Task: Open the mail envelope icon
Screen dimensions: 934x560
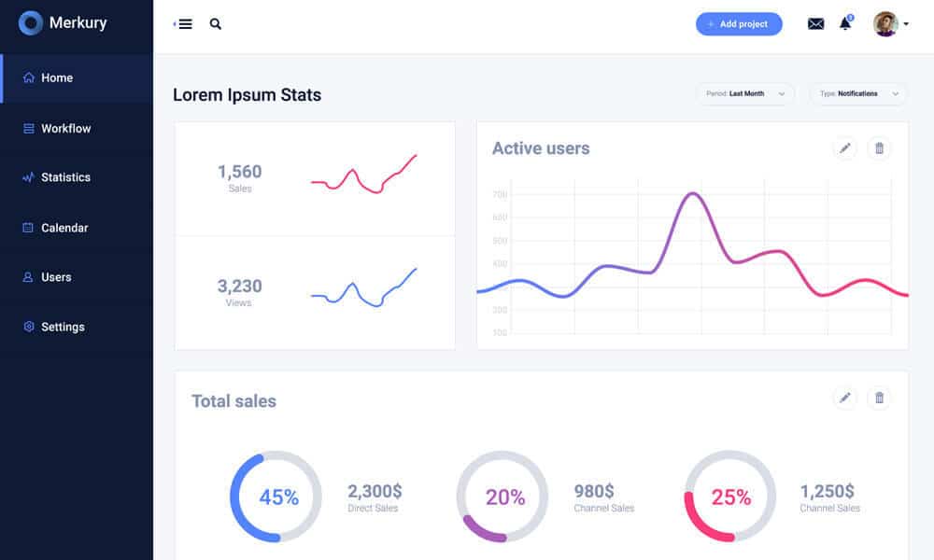Action: click(815, 24)
